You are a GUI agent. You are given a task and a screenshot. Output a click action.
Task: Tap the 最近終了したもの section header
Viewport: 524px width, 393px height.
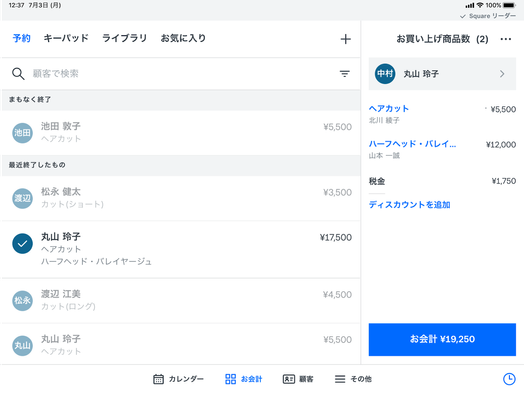click(x=181, y=165)
